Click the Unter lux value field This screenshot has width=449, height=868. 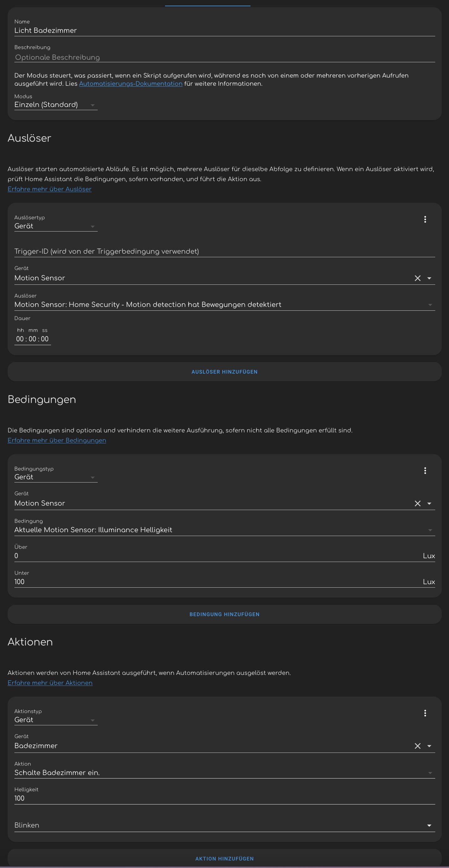216,582
